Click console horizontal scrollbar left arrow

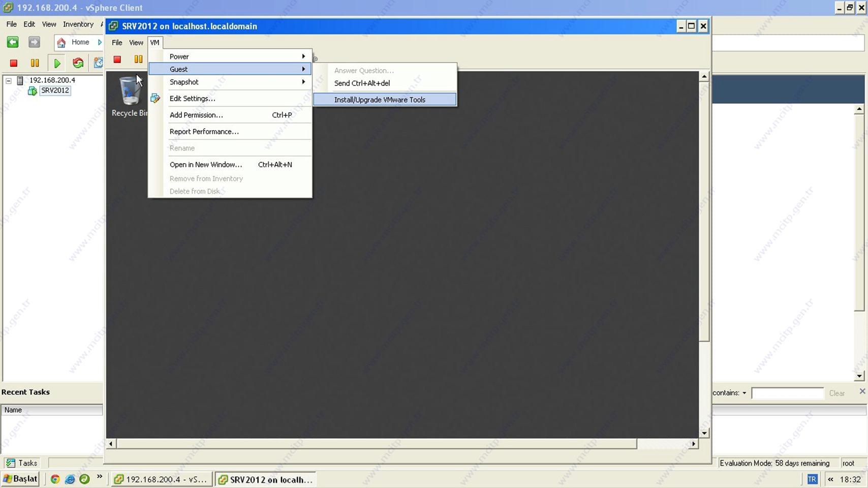[111, 444]
